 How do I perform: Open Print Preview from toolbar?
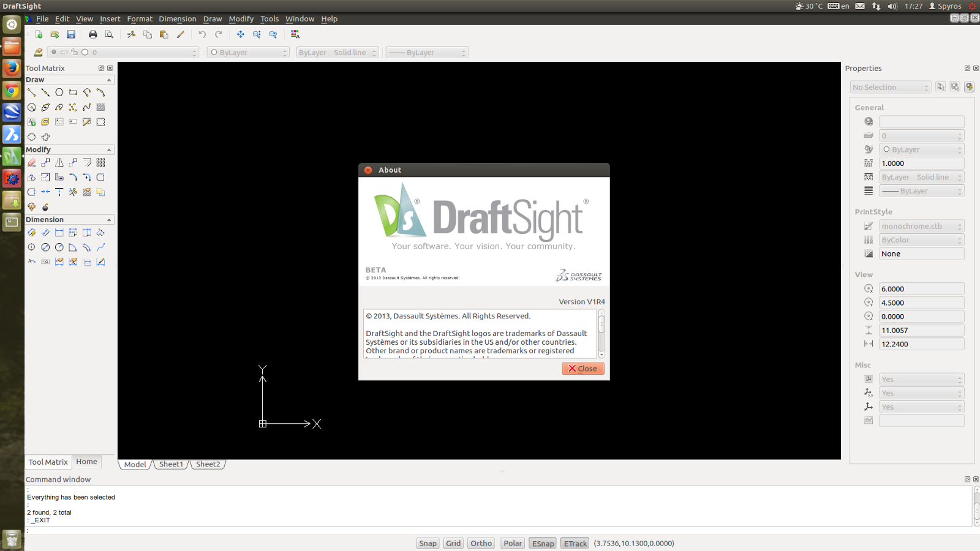pyautogui.click(x=109, y=34)
